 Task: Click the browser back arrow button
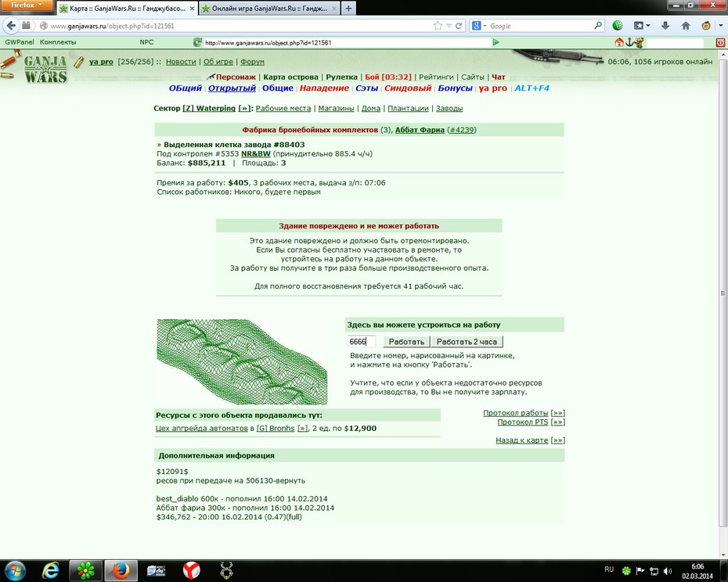click(11, 26)
